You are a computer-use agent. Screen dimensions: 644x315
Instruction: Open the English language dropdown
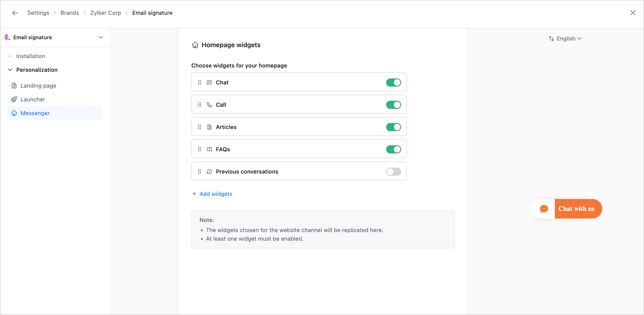pyautogui.click(x=565, y=39)
